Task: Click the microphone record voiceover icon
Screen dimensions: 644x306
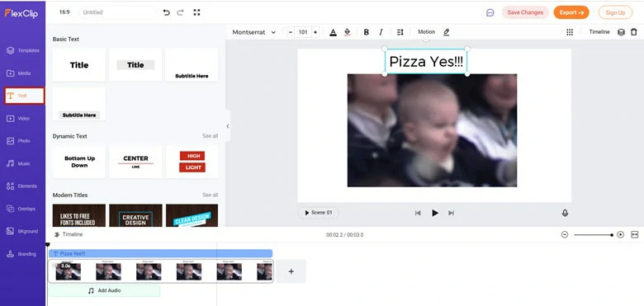Action: [565, 213]
